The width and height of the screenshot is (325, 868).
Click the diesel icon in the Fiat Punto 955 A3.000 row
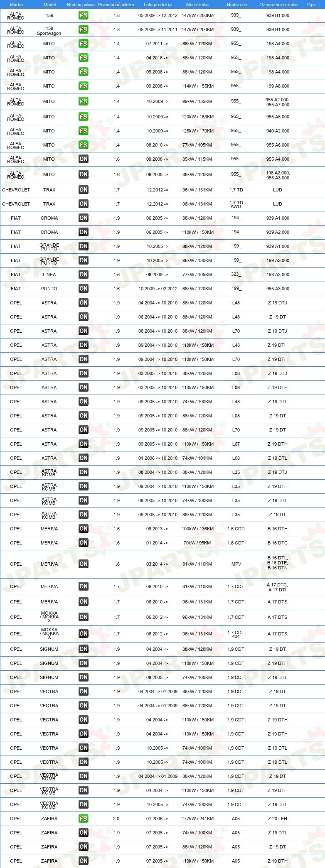83,289
